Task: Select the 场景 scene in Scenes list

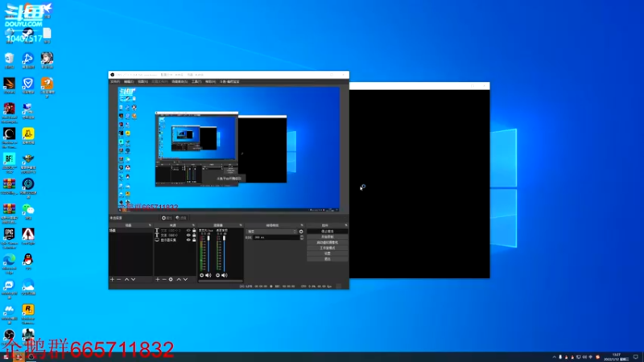Action: [x=130, y=230]
